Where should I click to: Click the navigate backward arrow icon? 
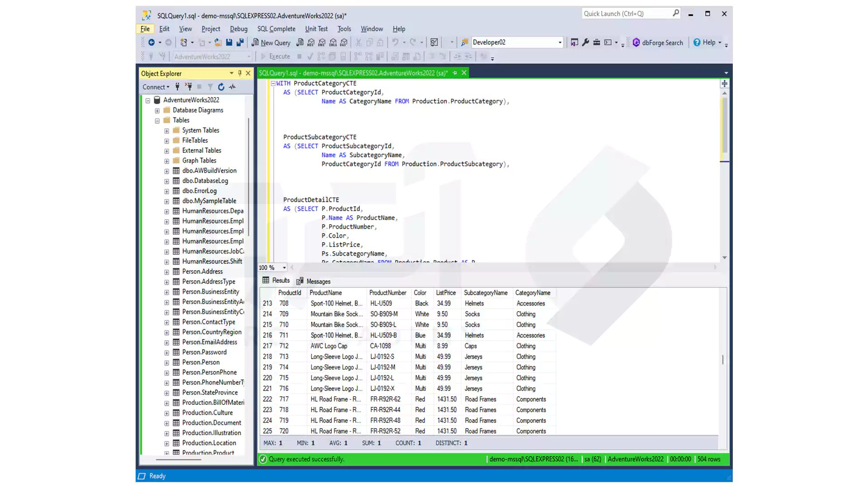coord(151,42)
